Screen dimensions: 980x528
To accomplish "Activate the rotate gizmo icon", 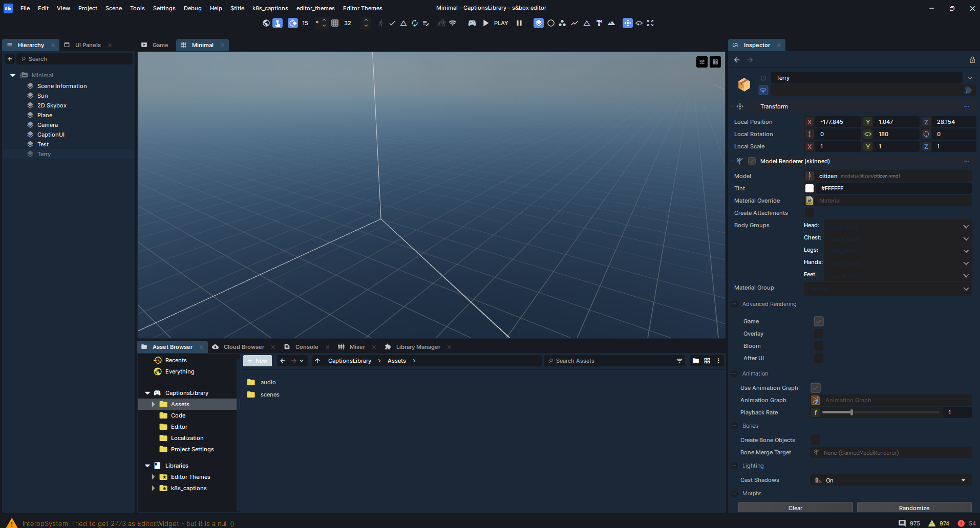I will coord(639,23).
